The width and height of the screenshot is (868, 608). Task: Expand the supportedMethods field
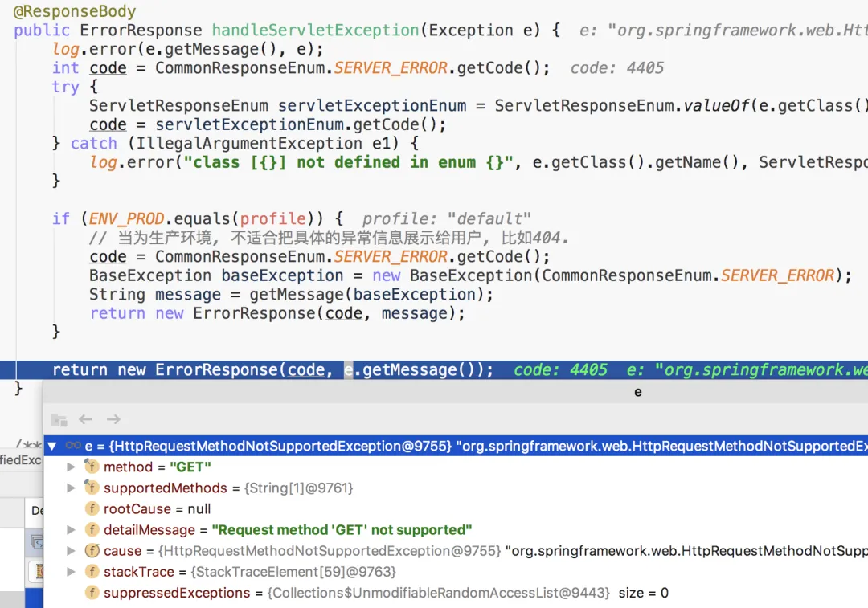pos(71,488)
